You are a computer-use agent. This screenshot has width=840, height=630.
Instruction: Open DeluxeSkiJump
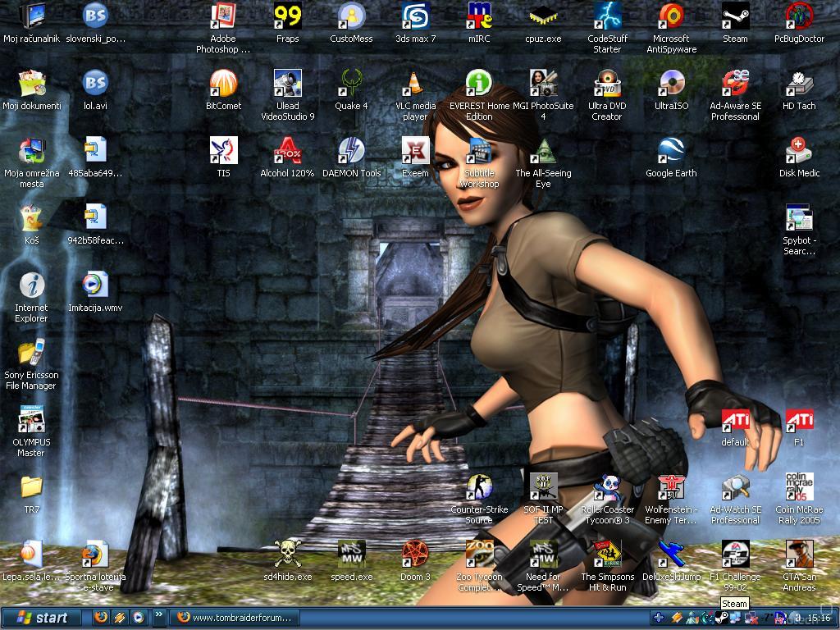(671, 561)
